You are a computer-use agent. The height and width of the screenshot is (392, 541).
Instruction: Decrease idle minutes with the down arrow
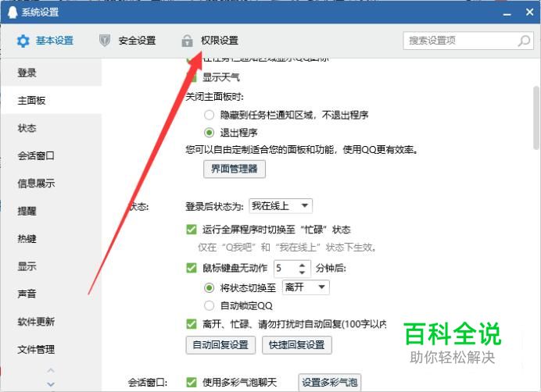click(x=303, y=273)
